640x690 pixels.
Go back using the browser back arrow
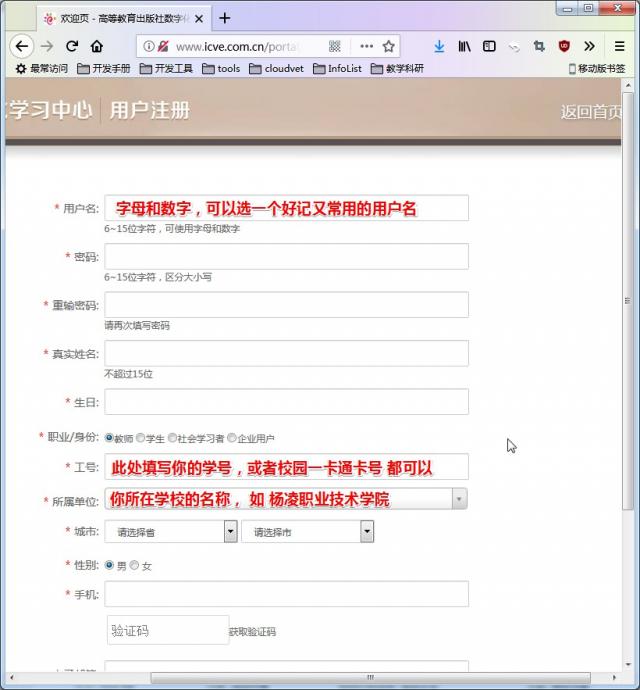pos(22,46)
